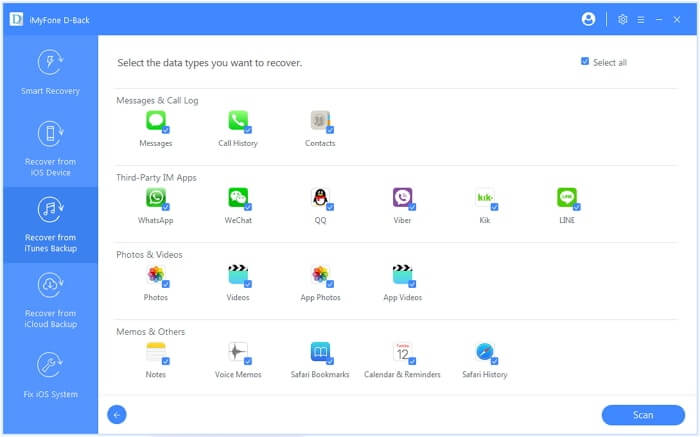Select the WeChat icon
Screen dimensions: 700x437
point(238,198)
